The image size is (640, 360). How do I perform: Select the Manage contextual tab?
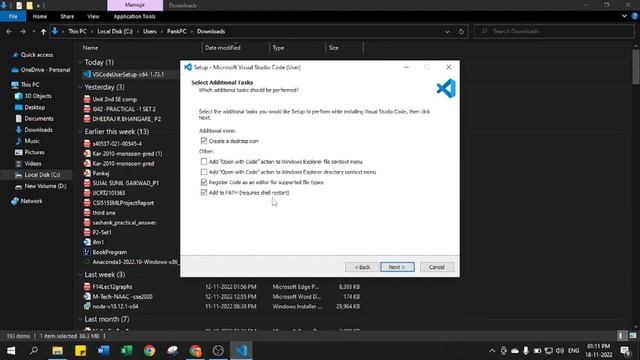[x=135, y=5]
